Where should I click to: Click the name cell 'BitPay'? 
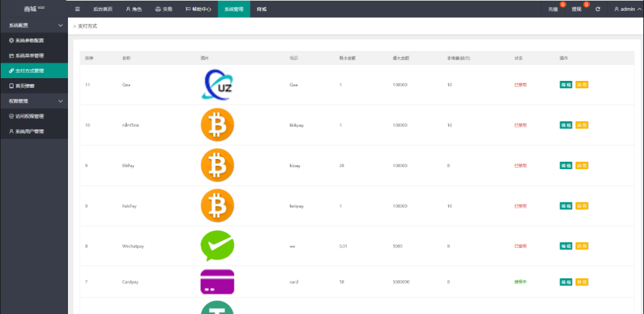[x=128, y=165]
